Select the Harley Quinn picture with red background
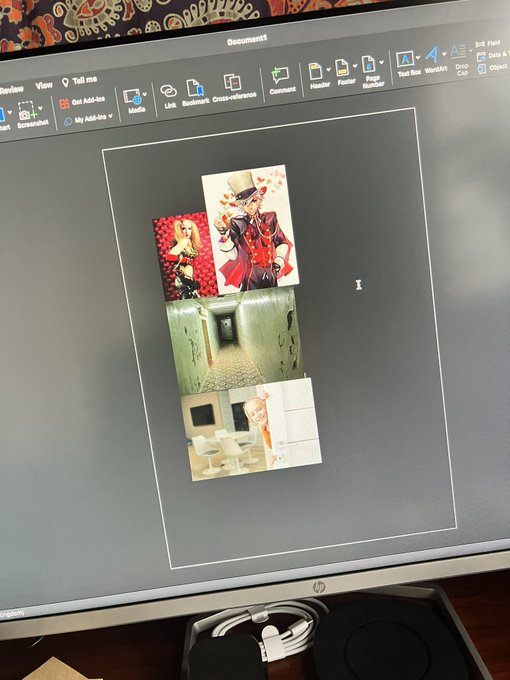 coord(185,256)
